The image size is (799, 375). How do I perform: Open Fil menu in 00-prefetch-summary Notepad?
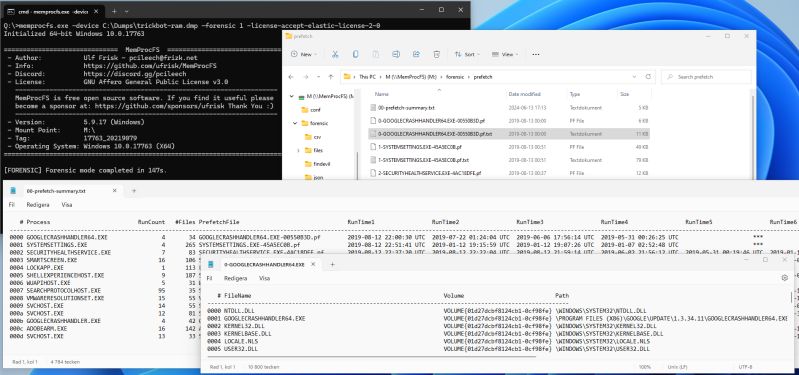[11, 205]
